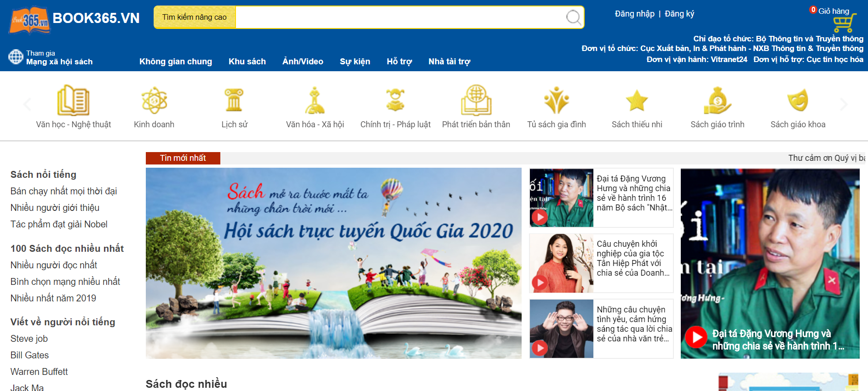Go to the Sự kiện menu
Image resolution: width=868 pixels, height=391 pixels.
coord(355,62)
